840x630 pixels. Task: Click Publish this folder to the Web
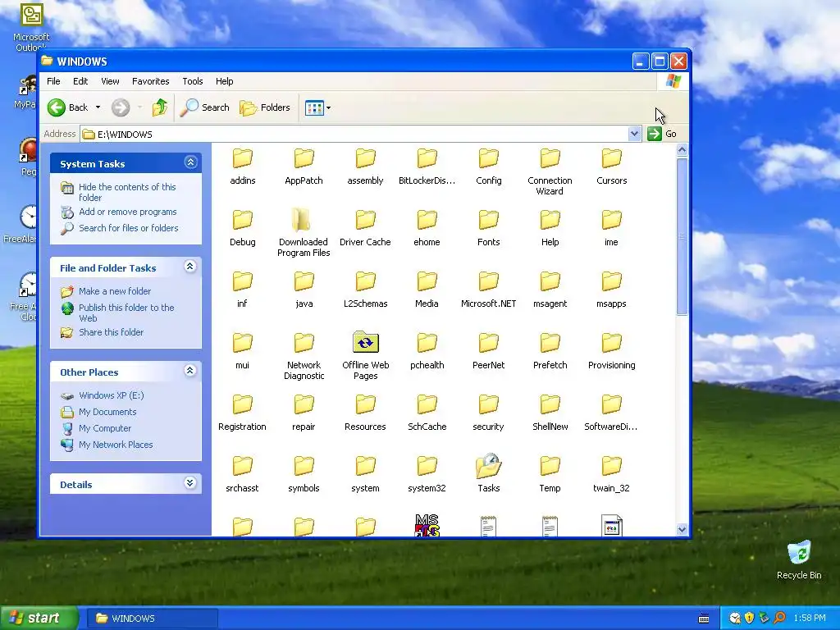tap(126, 313)
